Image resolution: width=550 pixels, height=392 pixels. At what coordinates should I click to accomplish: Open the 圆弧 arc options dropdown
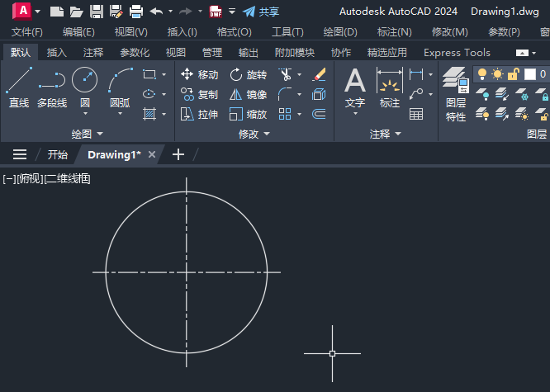pos(120,114)
